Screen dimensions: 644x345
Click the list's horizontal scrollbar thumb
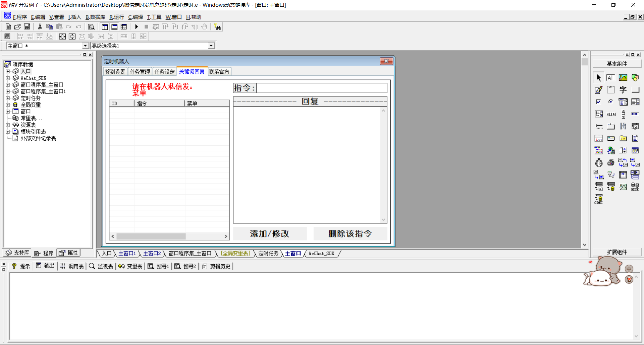(151, 236)
